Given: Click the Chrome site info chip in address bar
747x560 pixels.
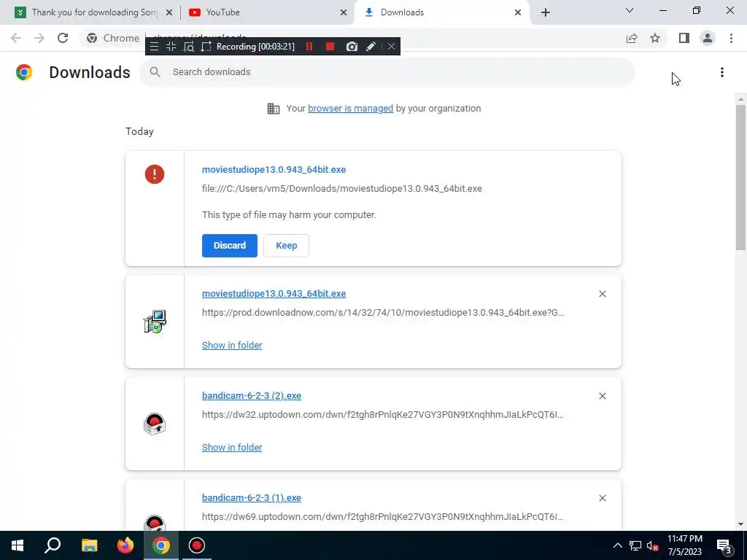Looking at the screenshot, I should pyautogui.click(x=113, y=38).
